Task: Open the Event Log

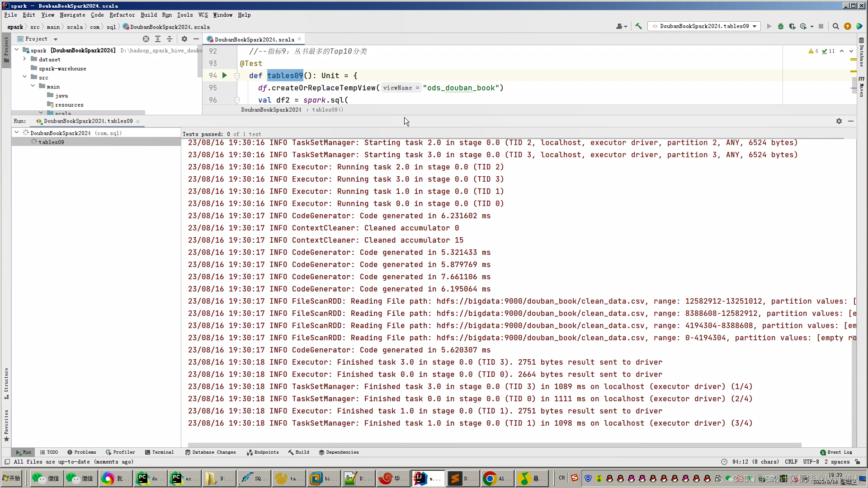Action: 836,452
